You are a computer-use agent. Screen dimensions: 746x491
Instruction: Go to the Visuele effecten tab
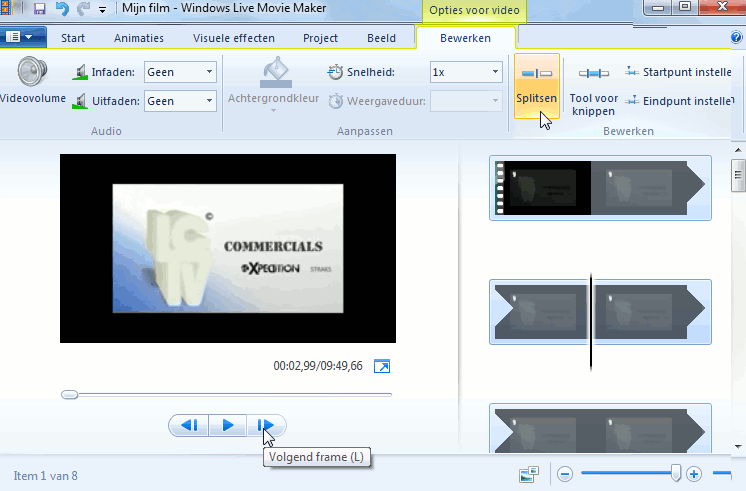coord(234,38)
